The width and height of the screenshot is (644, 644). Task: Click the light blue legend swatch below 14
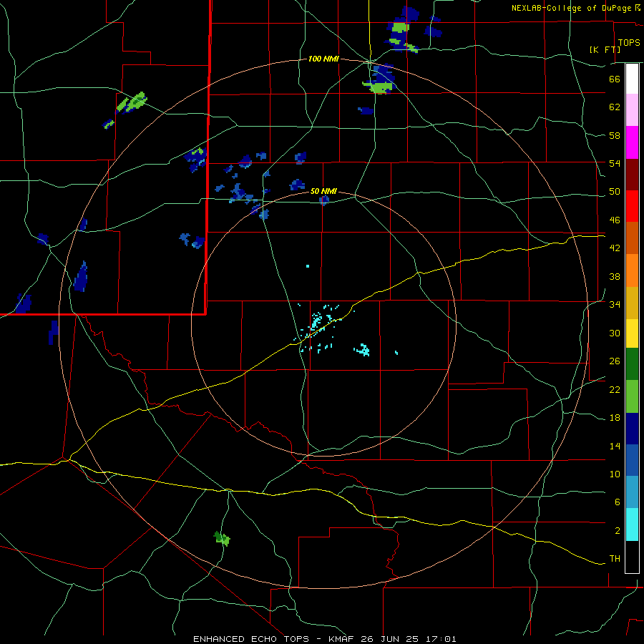click(x=632, y=492)
